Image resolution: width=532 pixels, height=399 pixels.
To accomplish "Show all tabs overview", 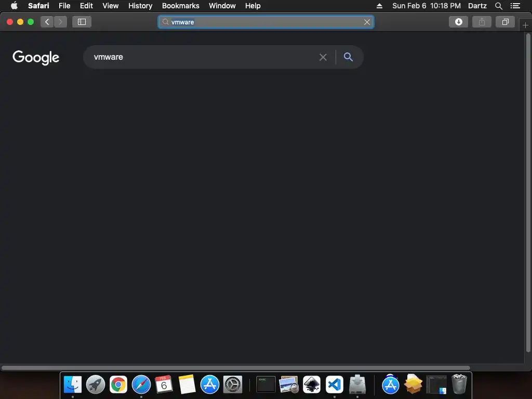I will pos(505,22).
